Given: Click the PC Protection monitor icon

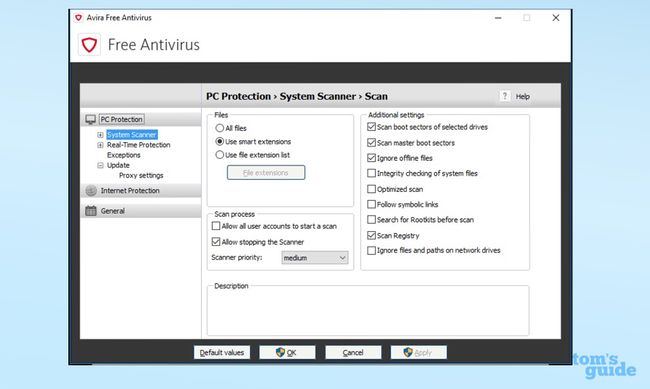Looking at the screenshot, I should pyautogui.click(x=90, y=119).
